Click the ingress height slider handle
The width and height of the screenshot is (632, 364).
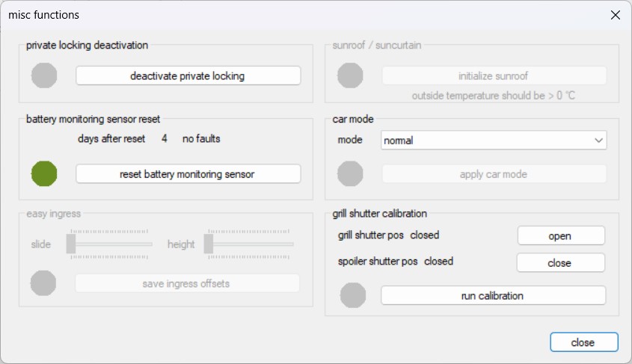209,244
